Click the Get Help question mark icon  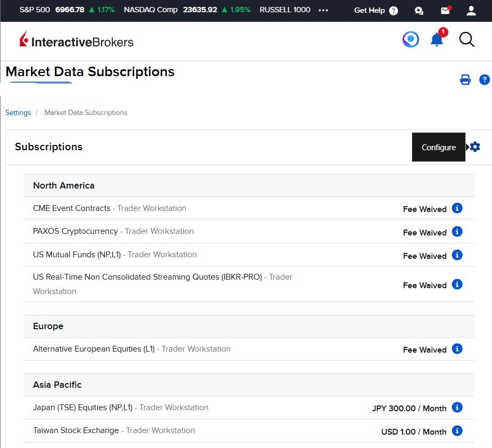tap(393, 11)
